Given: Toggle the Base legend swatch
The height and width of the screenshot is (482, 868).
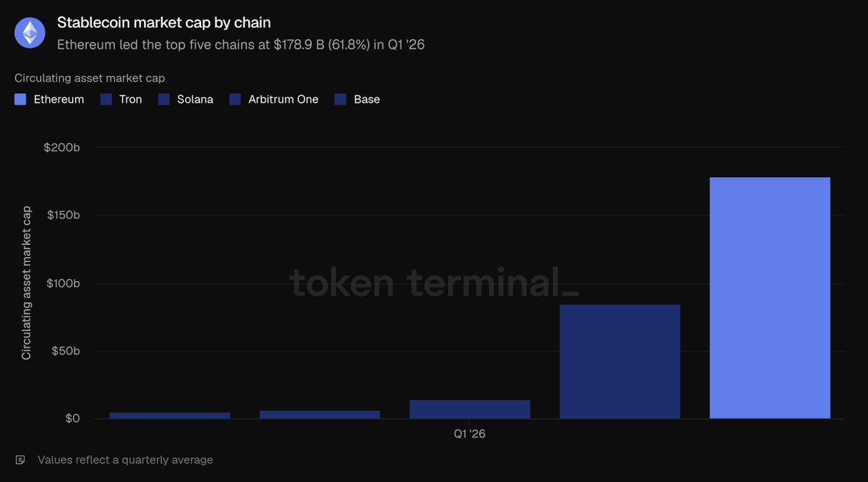Looking at the screenshot, I should [341, 100].
